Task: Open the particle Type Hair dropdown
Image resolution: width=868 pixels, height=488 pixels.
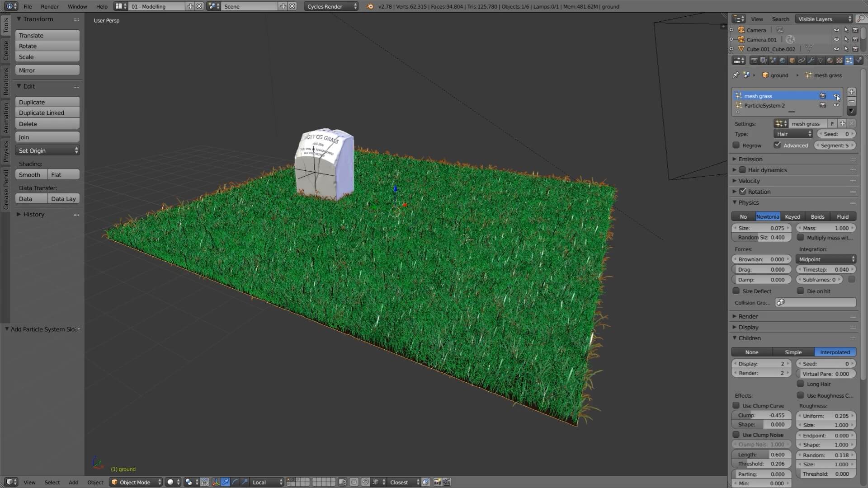Action: [x=794, y=134]
